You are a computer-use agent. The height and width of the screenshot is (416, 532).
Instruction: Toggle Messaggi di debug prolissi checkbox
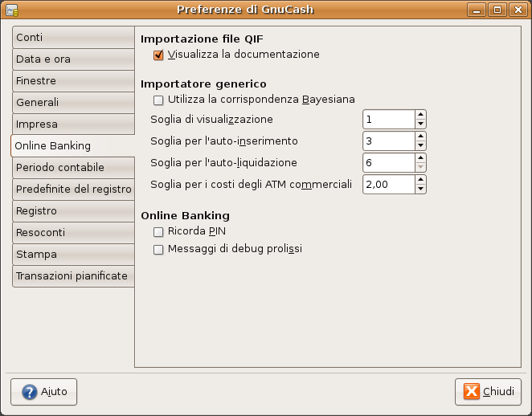click(158, 250)
